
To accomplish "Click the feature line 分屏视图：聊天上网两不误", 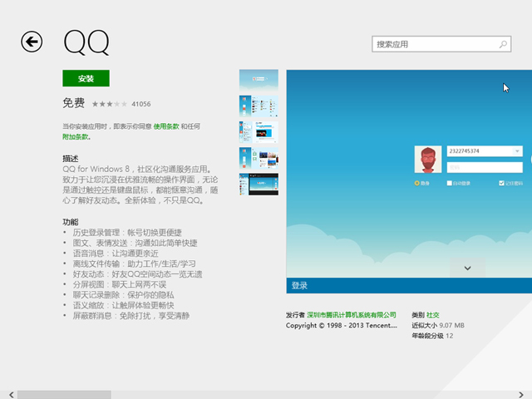I will [x=120, y=284].
